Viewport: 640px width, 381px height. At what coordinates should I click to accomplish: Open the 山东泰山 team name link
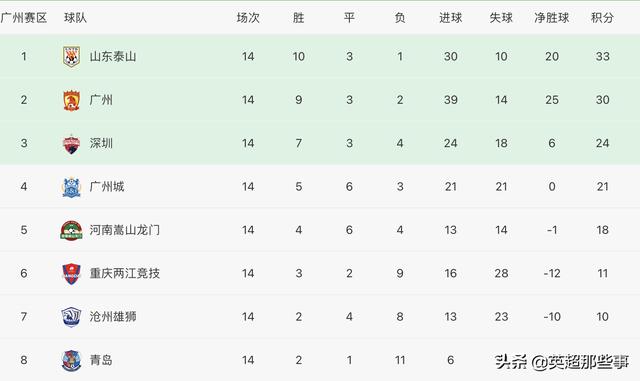click(x=113, y=56)
